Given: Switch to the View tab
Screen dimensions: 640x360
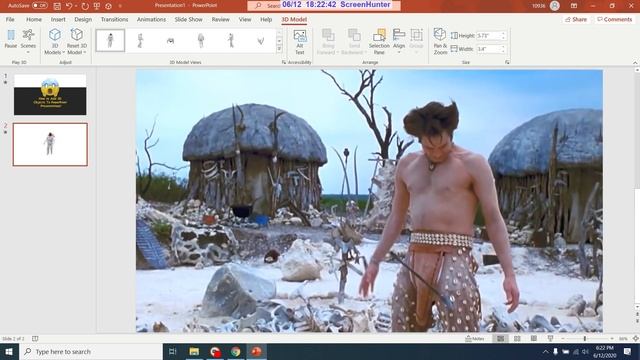Looking at the screenshot, I should click(245, 19).
